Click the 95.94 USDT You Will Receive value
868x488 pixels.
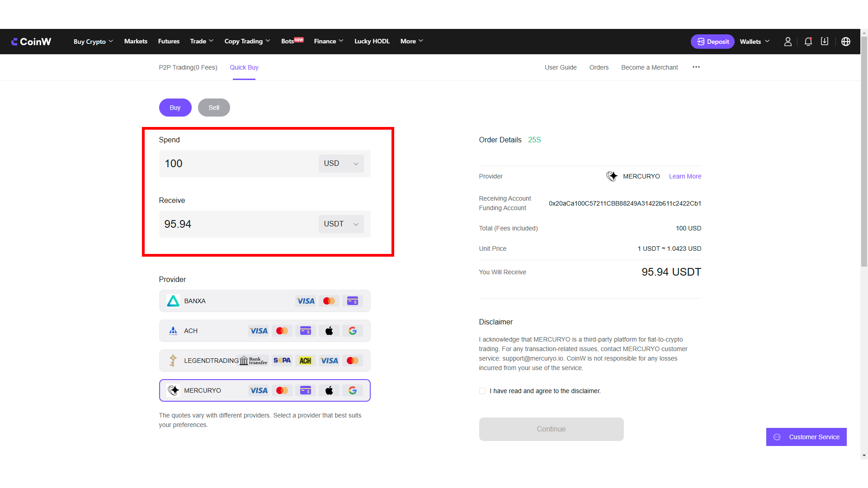coord(671,272)
